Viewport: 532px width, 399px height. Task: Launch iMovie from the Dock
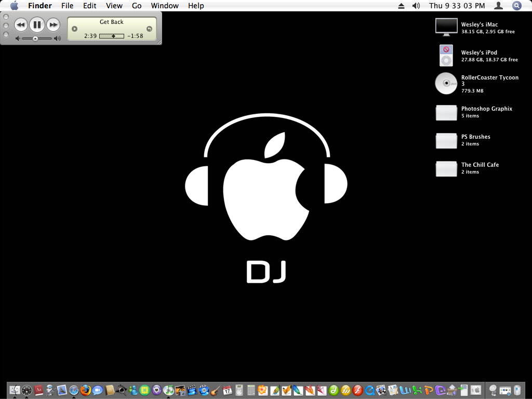click(192, 390)
